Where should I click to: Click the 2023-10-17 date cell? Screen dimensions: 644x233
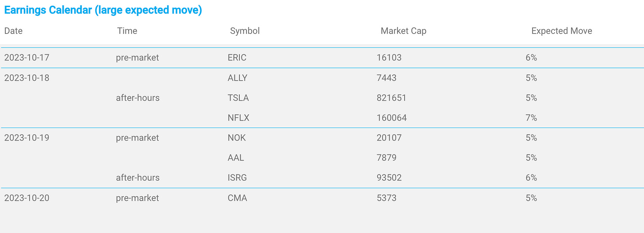coord(27,58)
